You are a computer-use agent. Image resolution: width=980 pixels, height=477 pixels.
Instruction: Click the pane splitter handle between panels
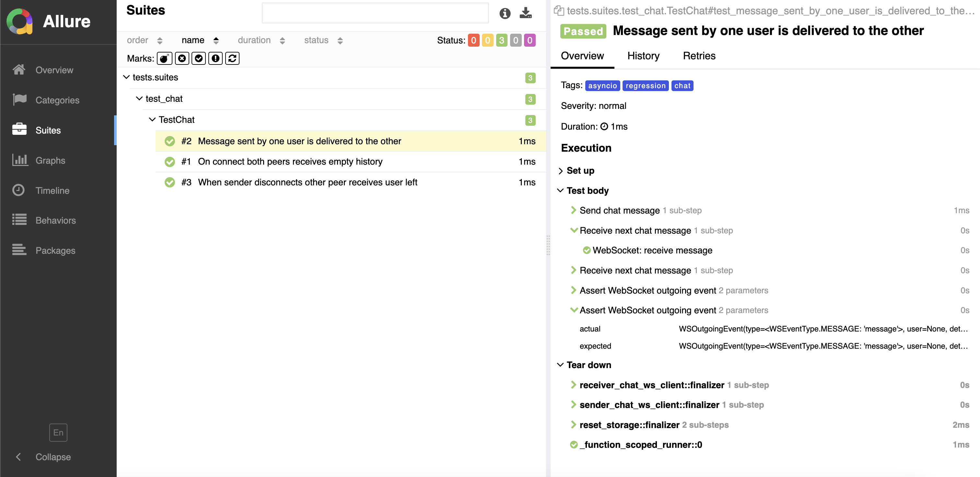(548, 245)
